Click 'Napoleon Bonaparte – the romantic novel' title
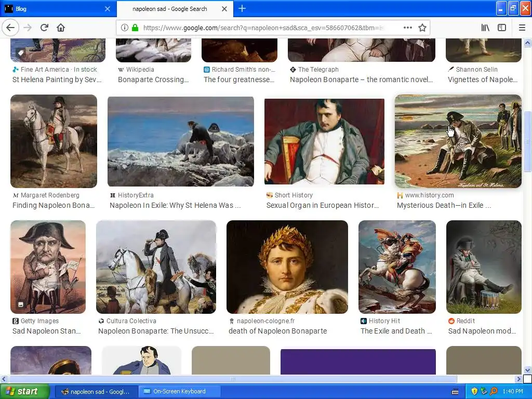The width and height of the screenshot is (532, 399). pyautogui.click(x=362, y=79)
